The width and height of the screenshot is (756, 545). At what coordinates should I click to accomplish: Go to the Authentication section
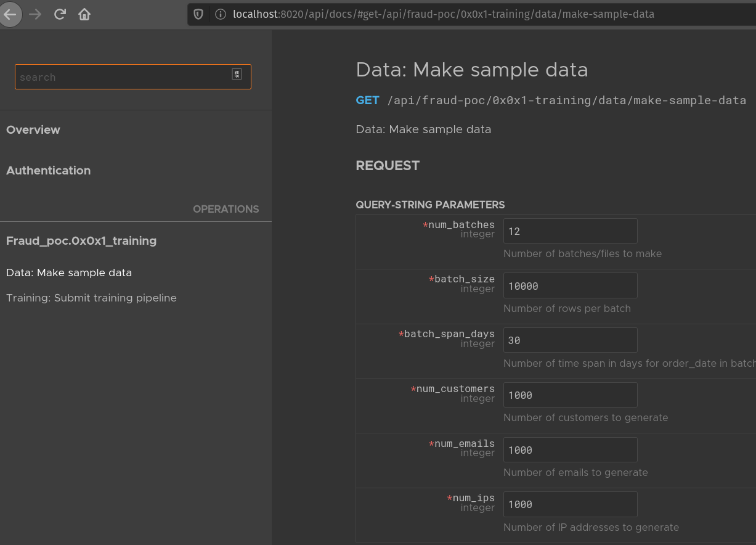pyautogui.click(x=48, y=171)
